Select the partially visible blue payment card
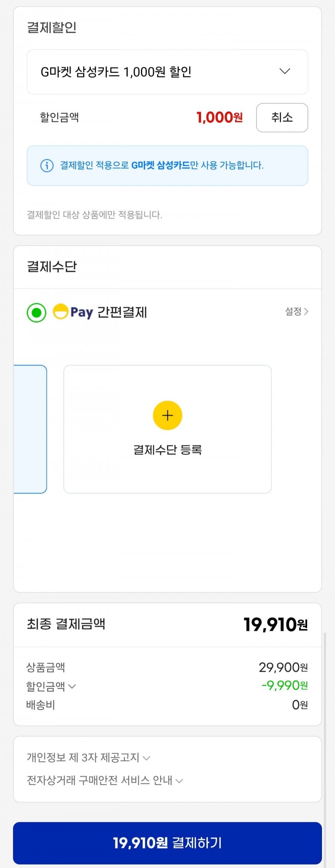The width and height of the screenshot is (335, 868). 31,429
